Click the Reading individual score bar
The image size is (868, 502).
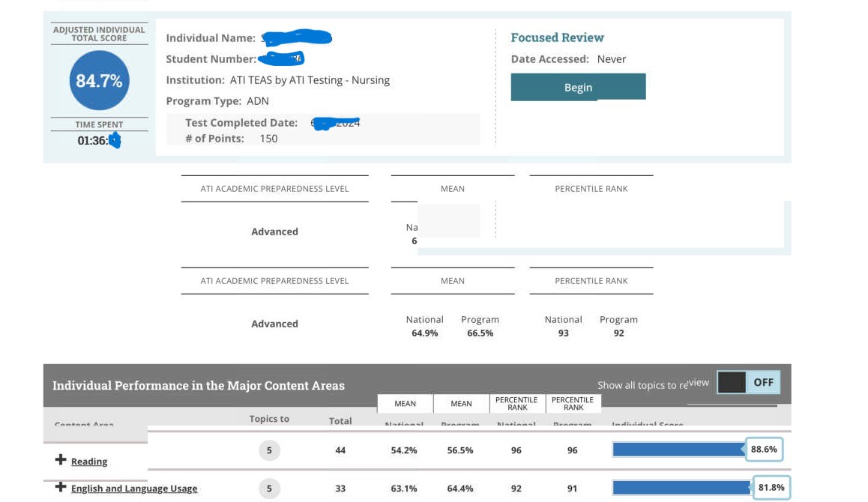(x=678, y=450)
